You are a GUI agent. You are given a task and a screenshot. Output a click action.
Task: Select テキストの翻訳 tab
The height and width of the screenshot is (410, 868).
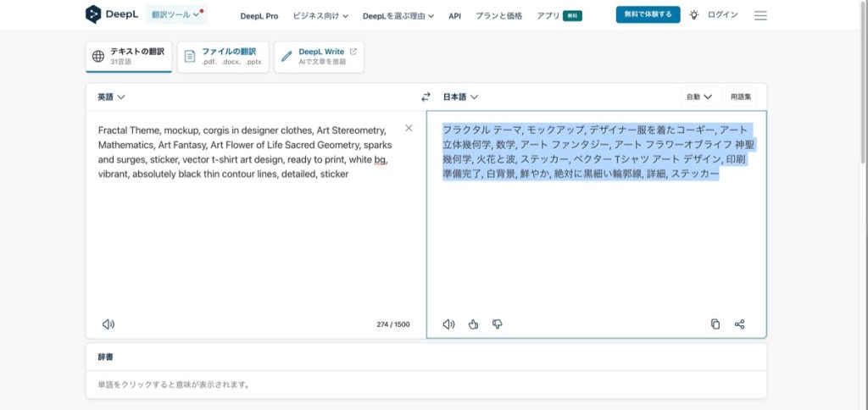129,57
